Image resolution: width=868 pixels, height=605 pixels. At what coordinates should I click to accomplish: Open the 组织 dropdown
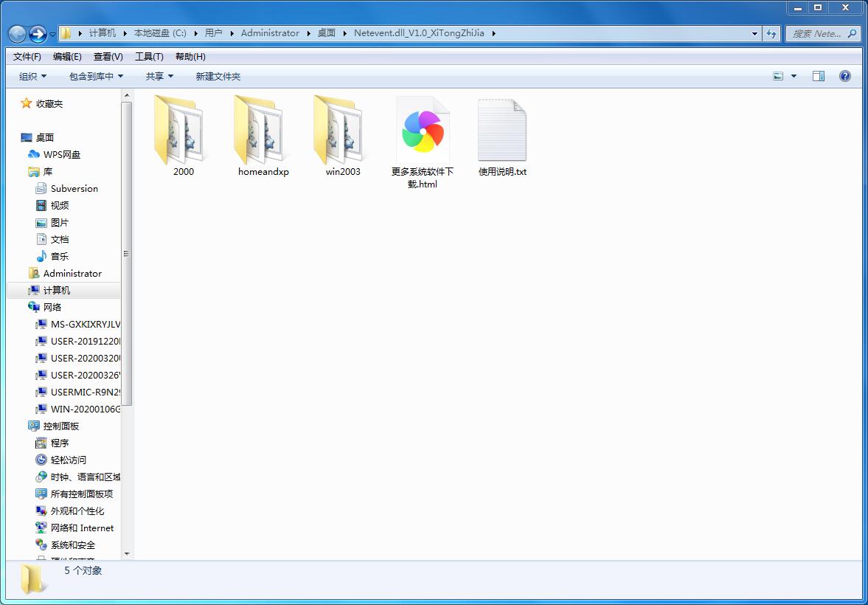click(32, 77)
